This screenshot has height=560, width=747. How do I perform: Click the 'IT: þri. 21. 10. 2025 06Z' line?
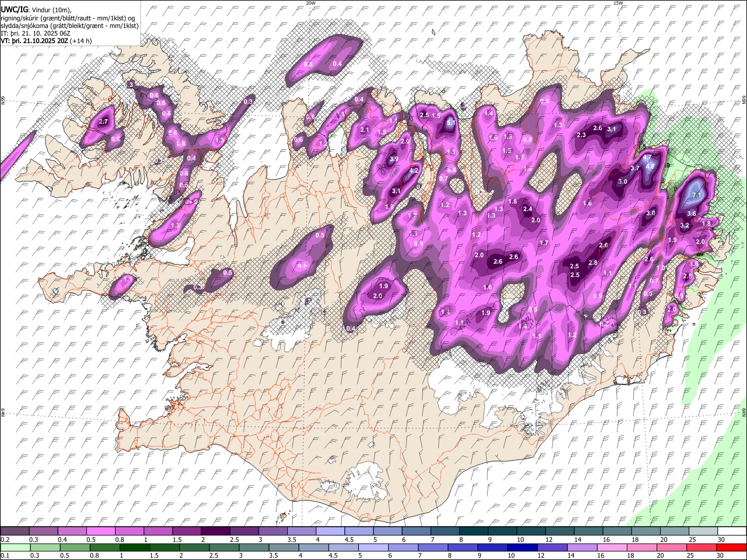point(36,33)
